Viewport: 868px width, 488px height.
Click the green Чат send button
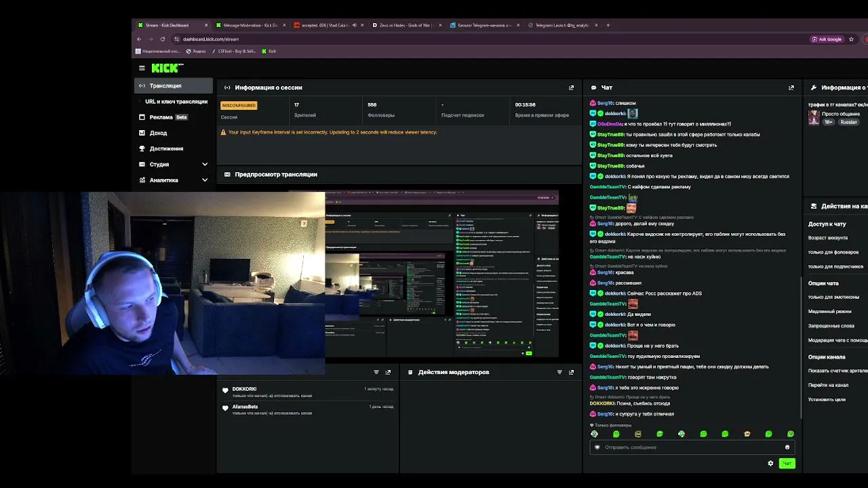click(787, 464)
